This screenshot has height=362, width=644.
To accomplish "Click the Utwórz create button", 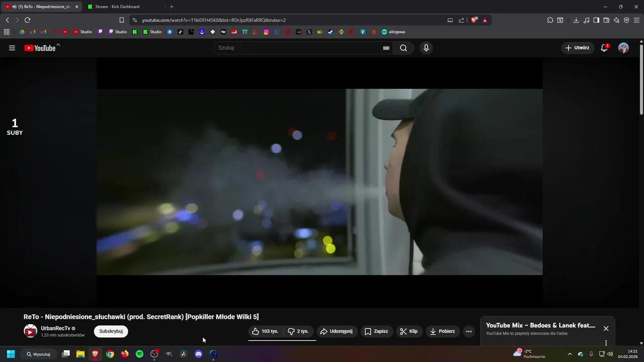I will point(578,48).
